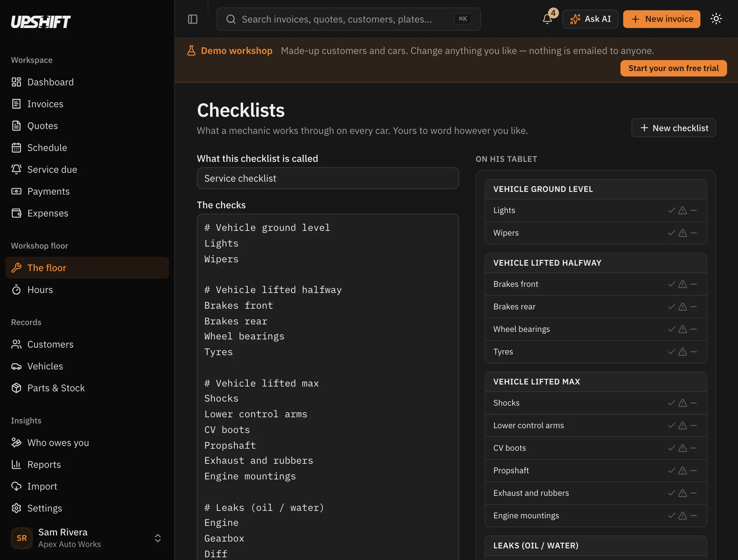Screen dimensions: 738x560
Task: Flag Shocks with warning triangle
Action: point(683,403)
